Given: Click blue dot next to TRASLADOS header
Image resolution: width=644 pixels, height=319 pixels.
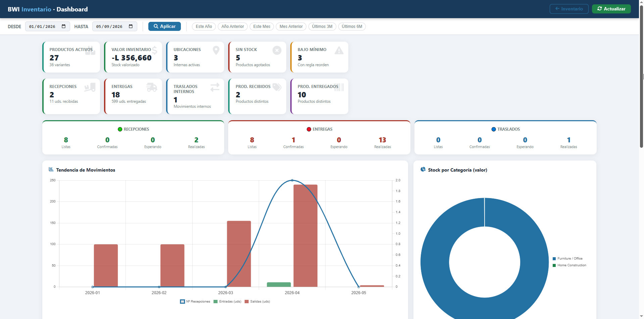Looking at the screenshot, I should click(x=494, y=129).
